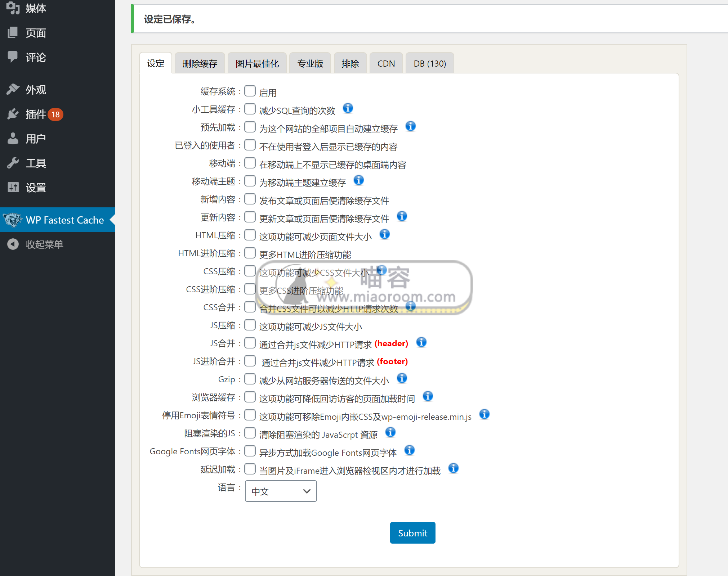Click the info icon beside 移动端主题
This screenshot has width=728, height=576.
(x=358, y=180)
